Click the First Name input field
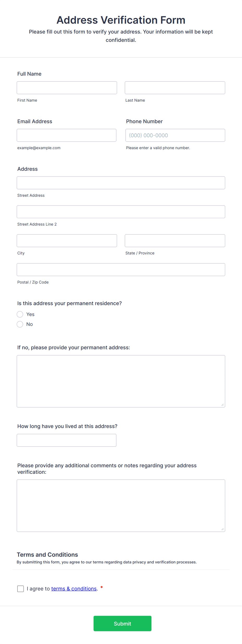The width and height of the screenshot is (242, 644). [67, 88]
